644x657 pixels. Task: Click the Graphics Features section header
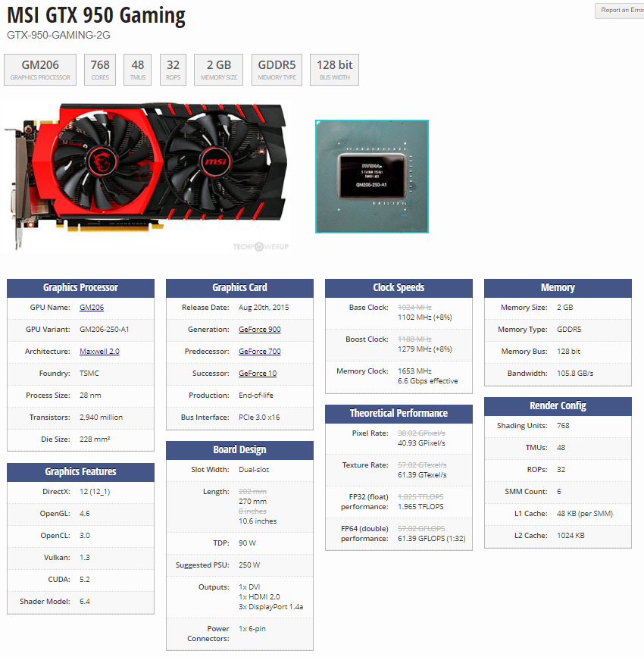80,472
